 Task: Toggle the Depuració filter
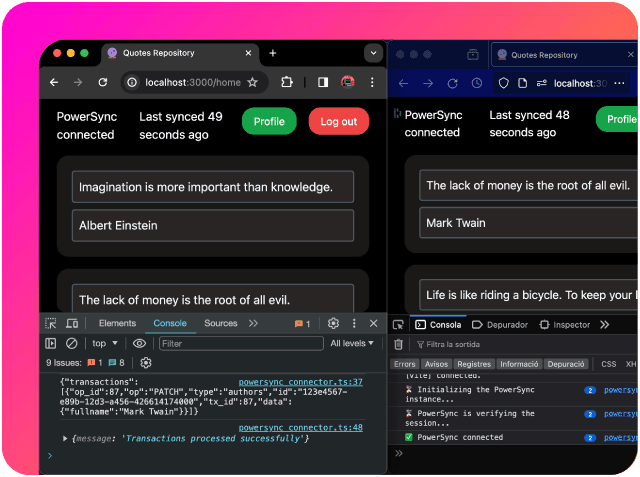click(566, 364)
